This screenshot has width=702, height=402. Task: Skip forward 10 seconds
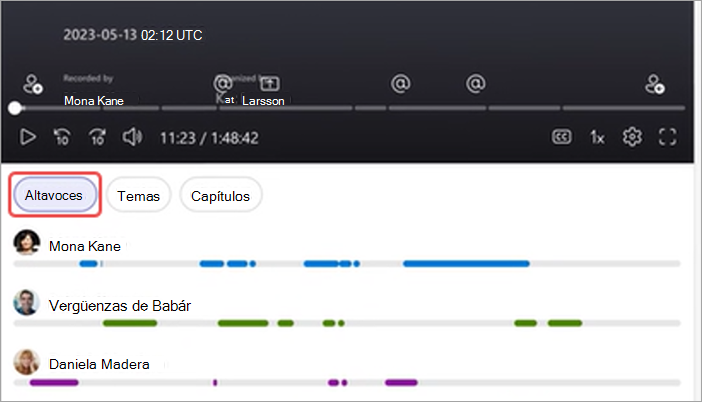tap(97, 137)
